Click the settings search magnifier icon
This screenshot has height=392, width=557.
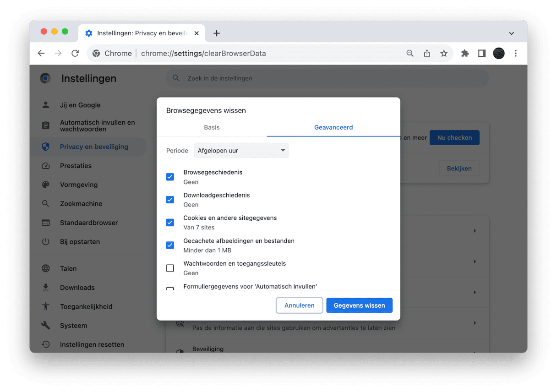coord(176,78)
